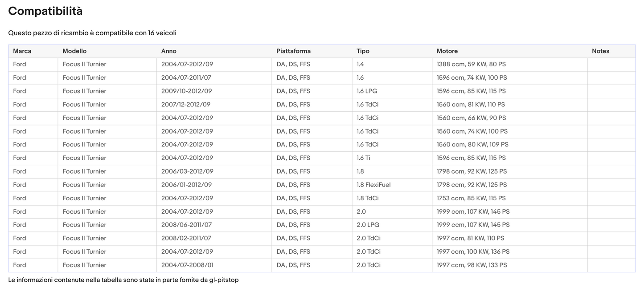
Task: Select the 2009/10-2012/09 year cell
Action: [x=186, y=91]
